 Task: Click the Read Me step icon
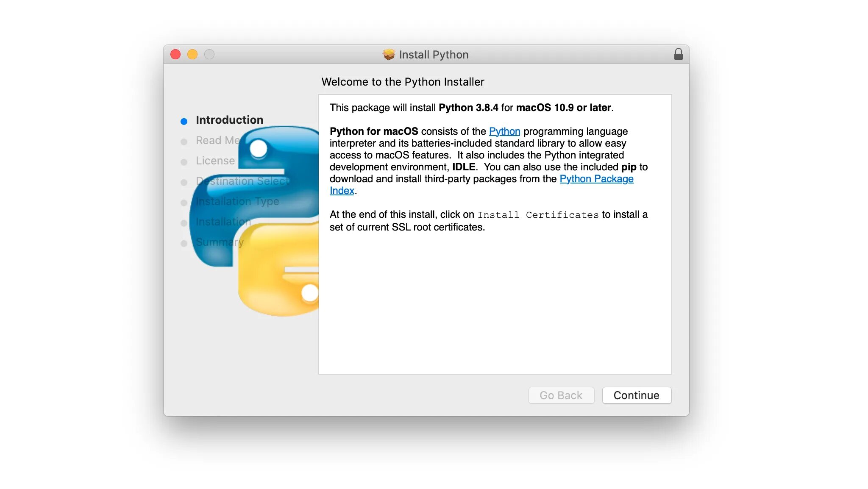click(x=185, y=140)
